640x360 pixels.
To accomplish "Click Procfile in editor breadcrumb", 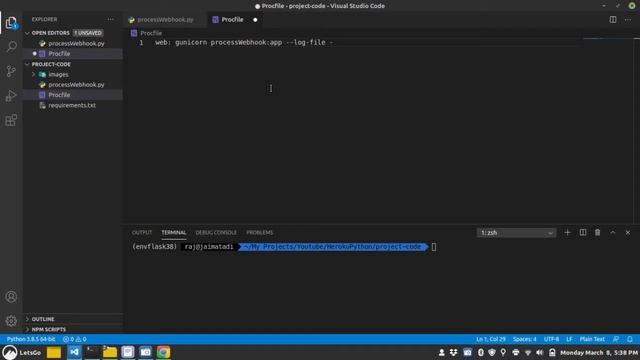I will 151,33.
